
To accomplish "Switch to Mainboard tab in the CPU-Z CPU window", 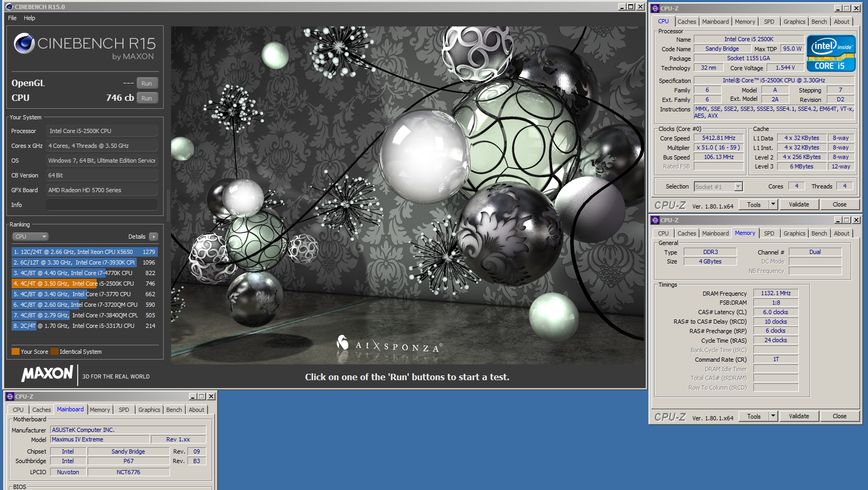I will (x=715, y=22).
